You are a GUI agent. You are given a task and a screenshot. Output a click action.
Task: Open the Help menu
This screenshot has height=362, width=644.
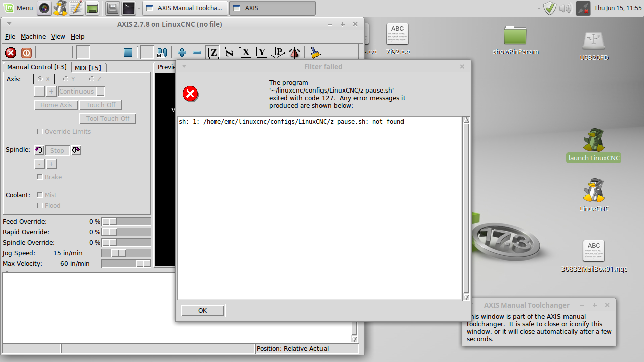coord(77,36)
